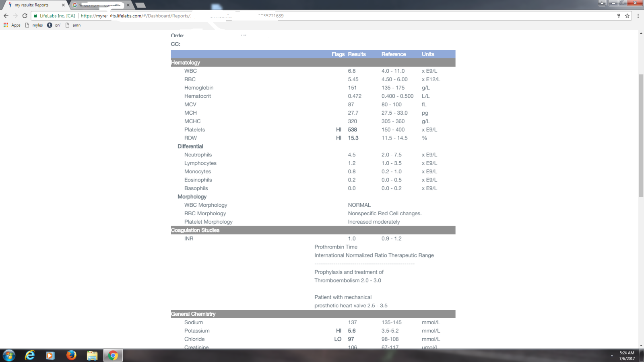
Task: Open Firefox from the taskbar
Action: coord(71,355)
